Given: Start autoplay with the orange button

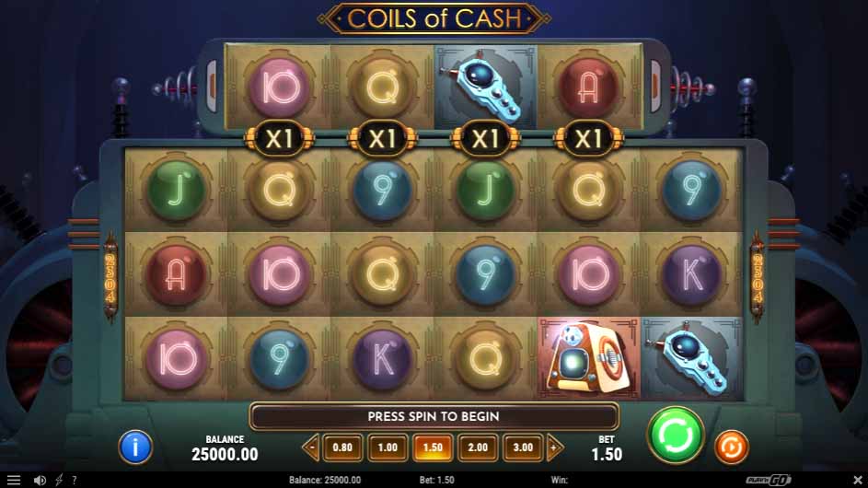Looking at the screenshot, I should tap(731, 447).
